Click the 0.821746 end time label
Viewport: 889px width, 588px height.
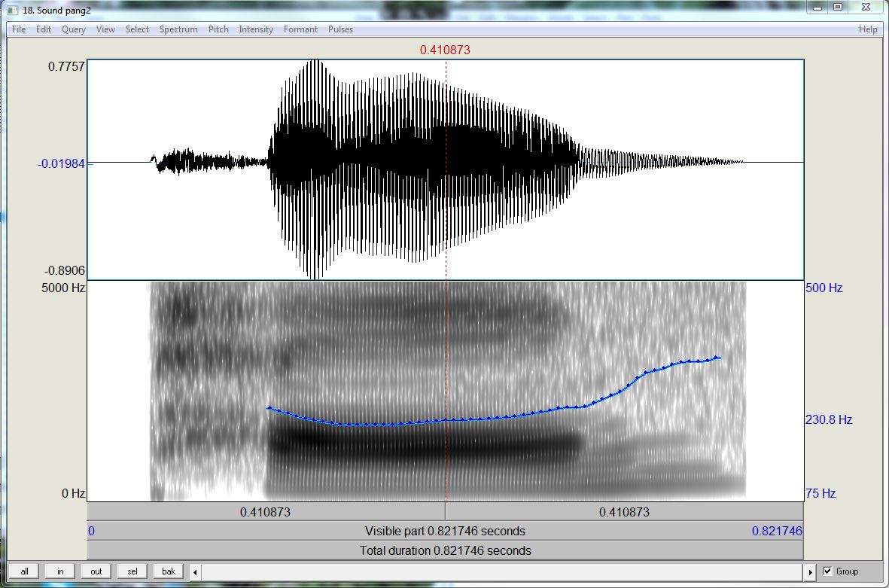777,532
